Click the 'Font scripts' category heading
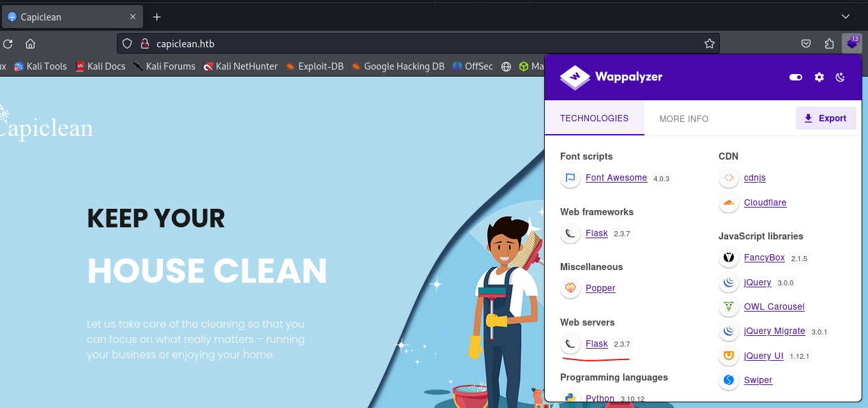This screenshot has width=868, height=408. (586, 156)
